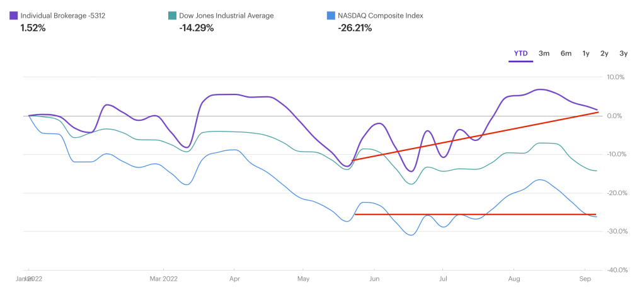Click the teal Dow Jones legend swatch
The image size is (644, 287).
point(173,15)
